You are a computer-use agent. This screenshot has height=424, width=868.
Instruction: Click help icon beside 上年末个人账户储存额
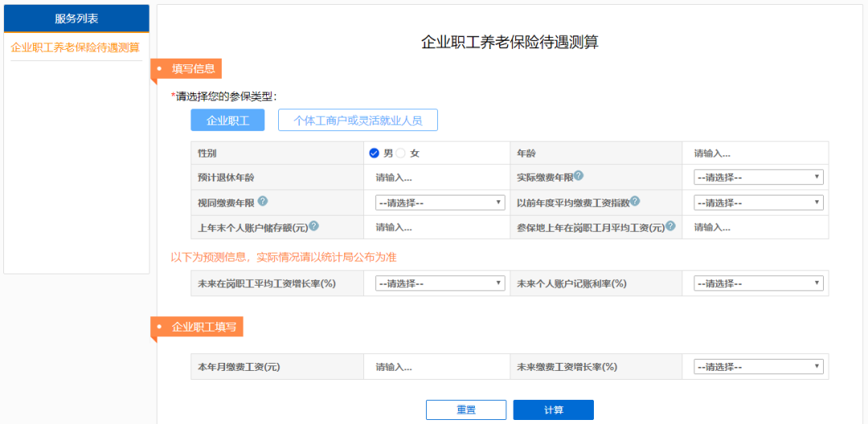pyautogui.click(x=314, y=226)
